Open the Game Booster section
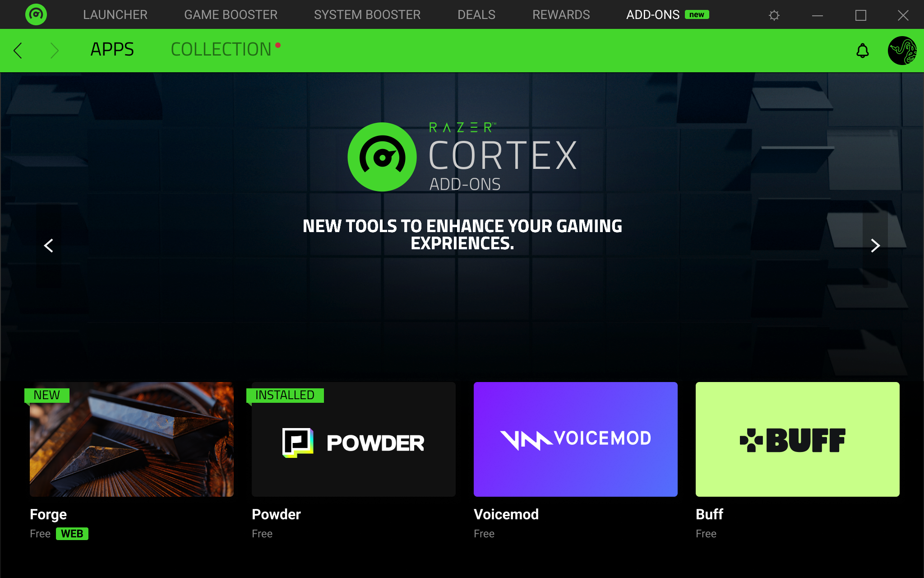The image size is (924, 578). 230,14
